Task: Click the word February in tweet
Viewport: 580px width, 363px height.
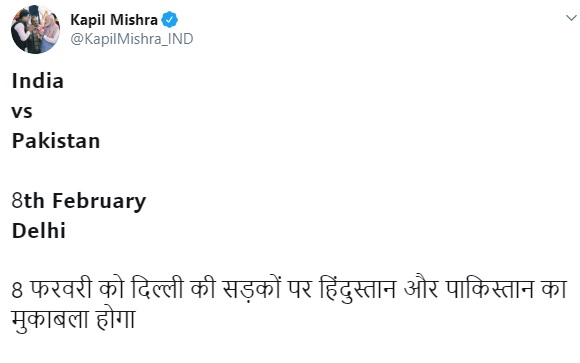Action: coord(99,202)
